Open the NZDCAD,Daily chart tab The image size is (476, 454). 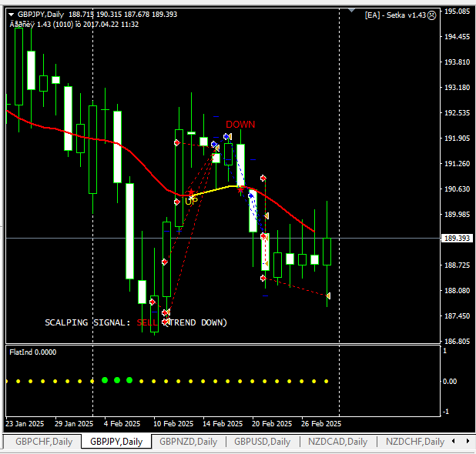pos(337,442)
